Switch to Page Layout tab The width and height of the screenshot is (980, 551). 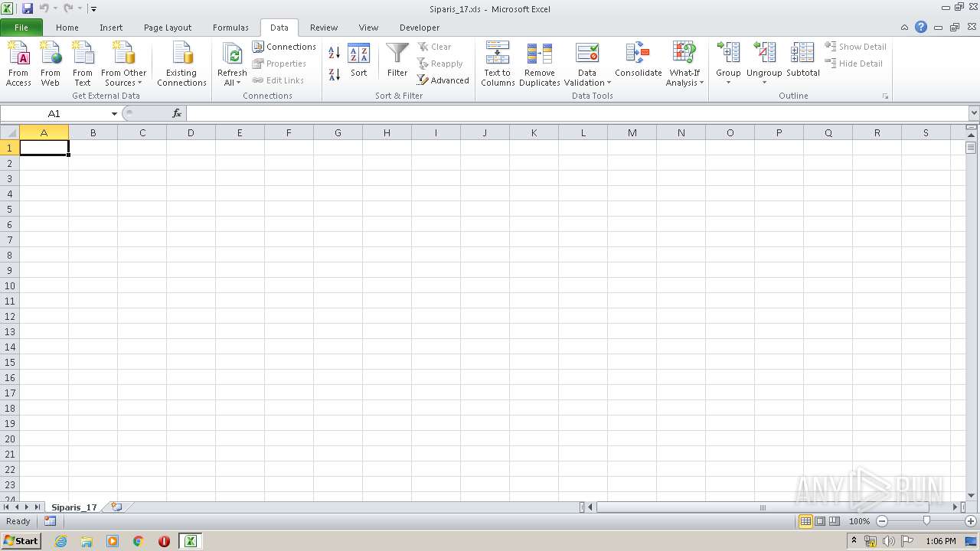(168, 28)
